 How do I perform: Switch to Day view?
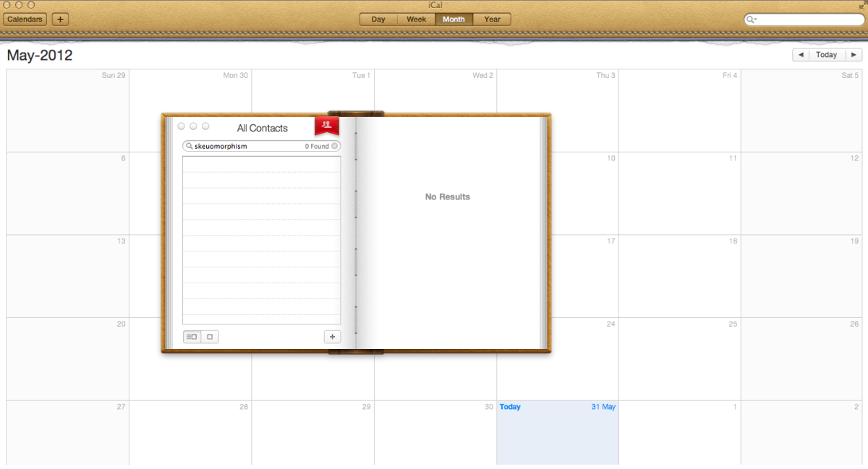[x=378, y=20]
